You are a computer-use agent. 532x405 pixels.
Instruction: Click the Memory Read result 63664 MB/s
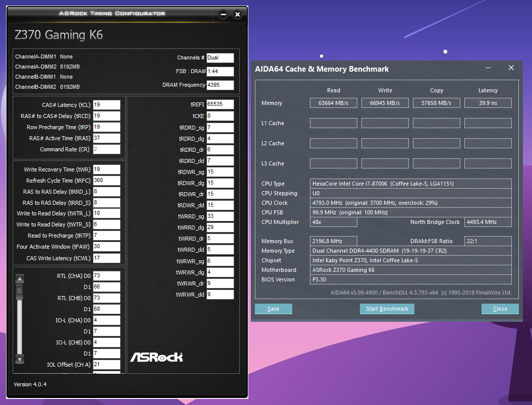[x=333, y=103]
